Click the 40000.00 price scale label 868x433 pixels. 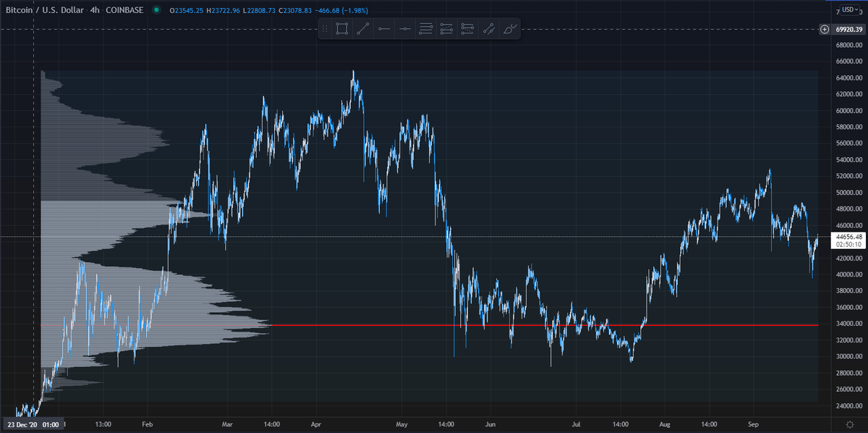pyautogui.click(x=848, y=274)
